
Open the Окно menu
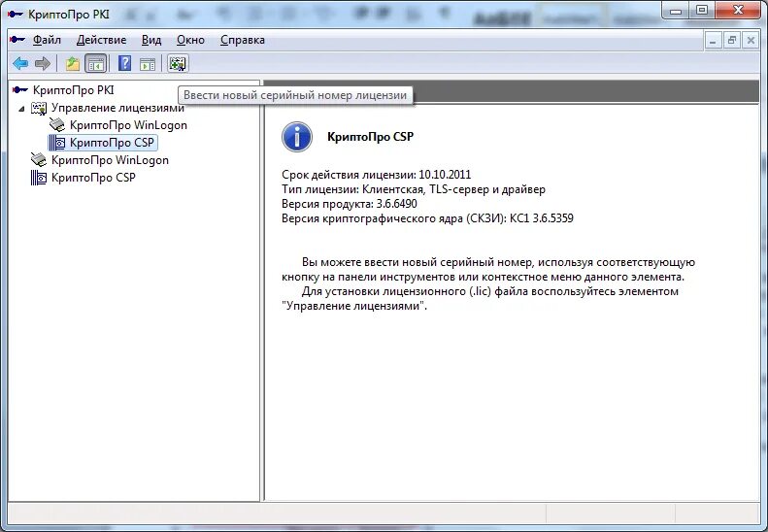pos(190,40)
